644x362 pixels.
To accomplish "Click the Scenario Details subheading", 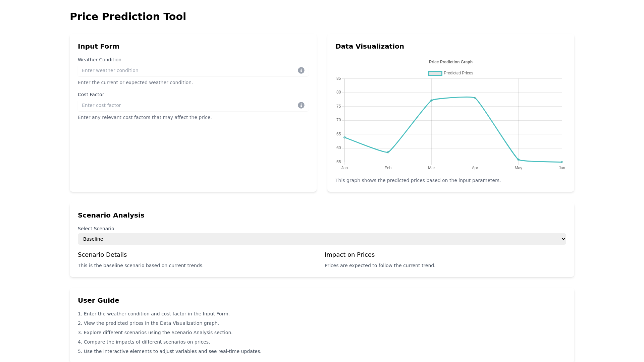I will coord(102,255).
